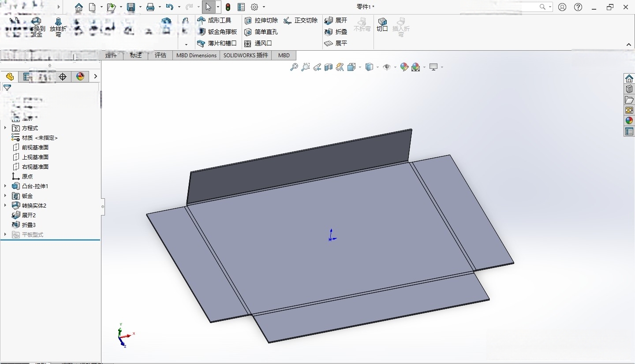Click the Dynamic Annotation Views icon
Viewport: 635px width, 364px height.
340,67
